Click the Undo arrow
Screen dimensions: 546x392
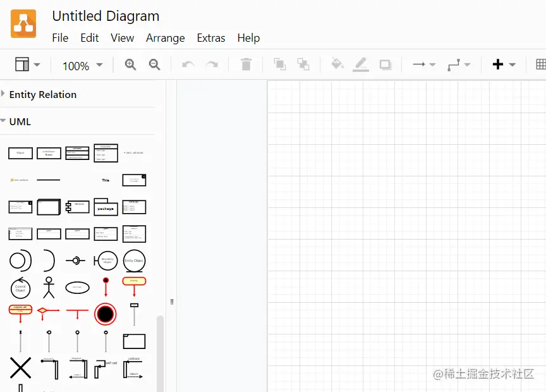pos(188,64)
